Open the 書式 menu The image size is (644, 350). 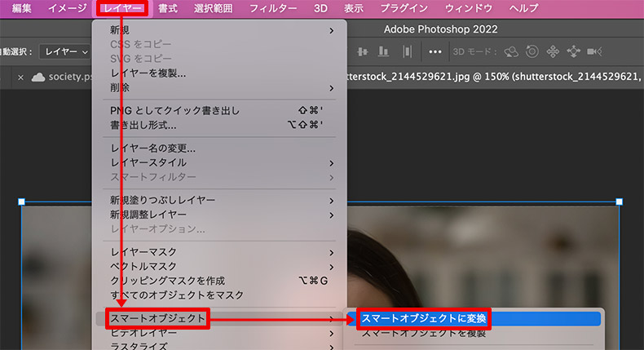168,8
